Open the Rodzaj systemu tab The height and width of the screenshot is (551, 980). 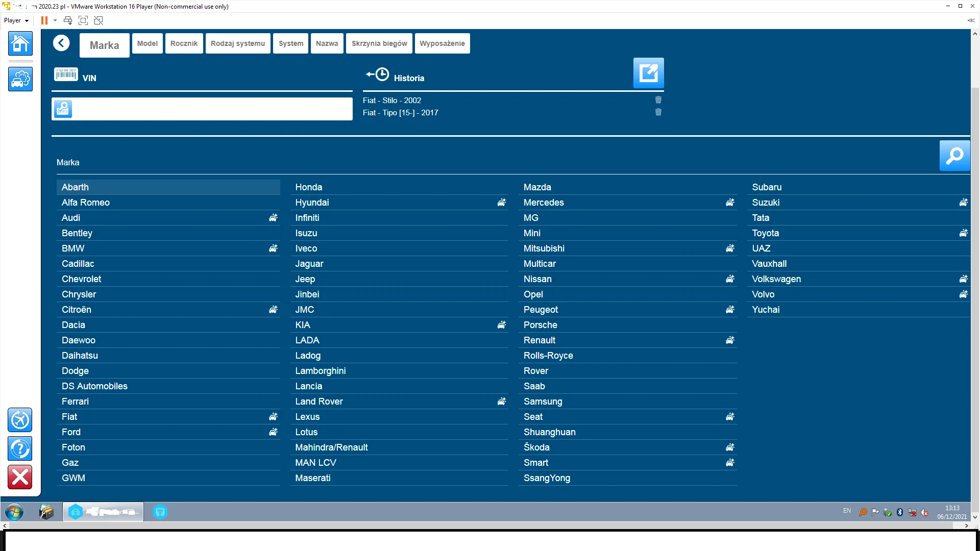(x=237, y=43)
